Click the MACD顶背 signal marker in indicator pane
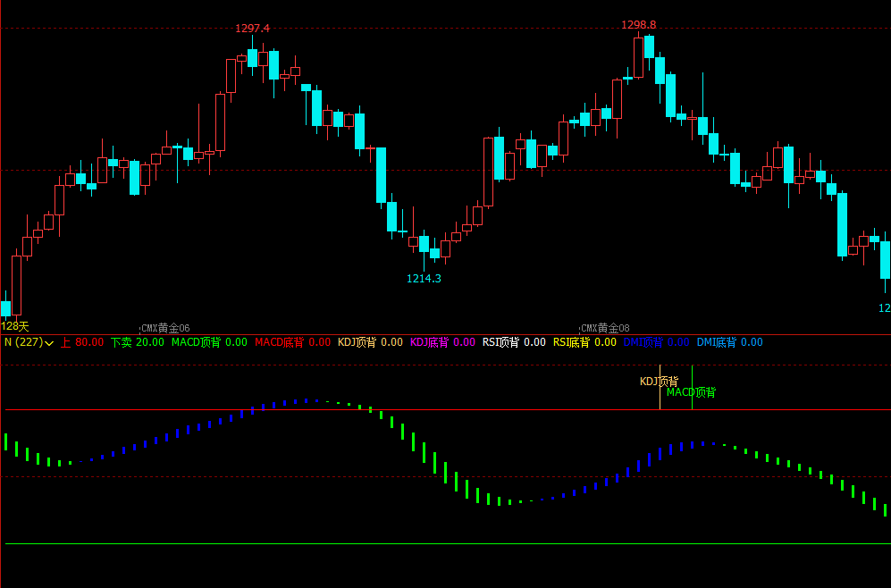Viewport: 891px width, 588px height. click(x=691, y=392)
